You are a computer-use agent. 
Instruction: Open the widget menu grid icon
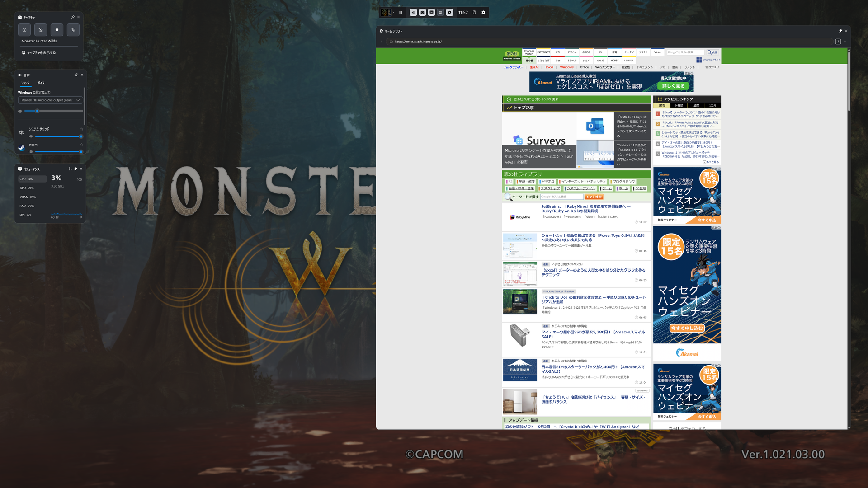[x=401, y=13]
